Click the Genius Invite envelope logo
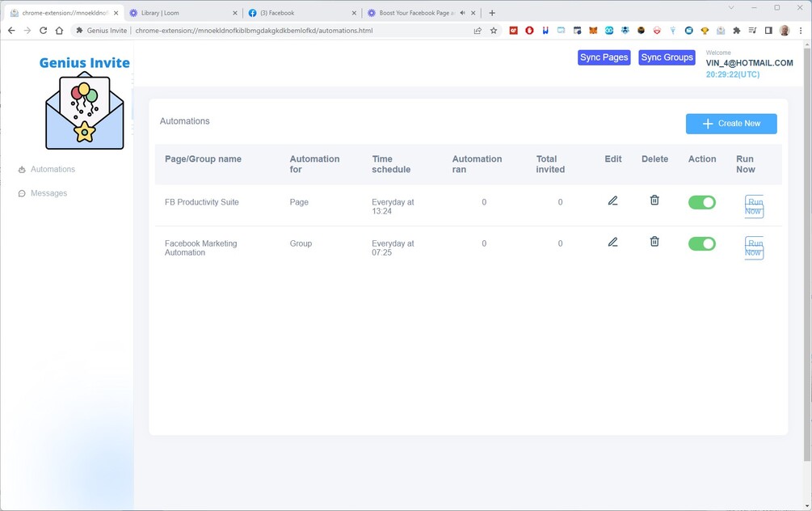812x511 pixels. pyautogui.click(x=84, y=111)
